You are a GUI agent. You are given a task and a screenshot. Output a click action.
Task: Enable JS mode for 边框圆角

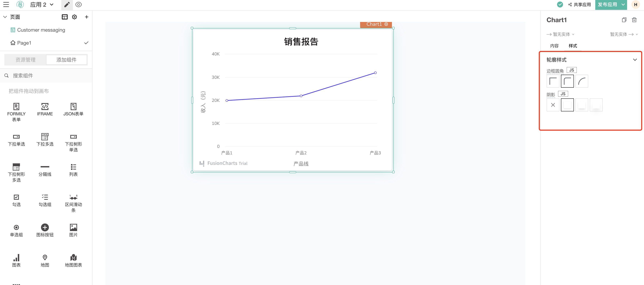click(572, 70)
